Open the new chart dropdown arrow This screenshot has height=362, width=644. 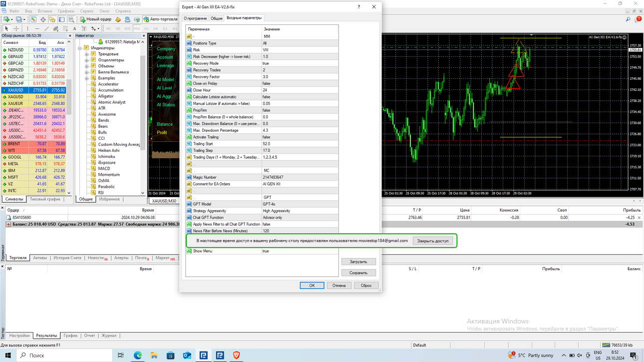coord(12,19)
